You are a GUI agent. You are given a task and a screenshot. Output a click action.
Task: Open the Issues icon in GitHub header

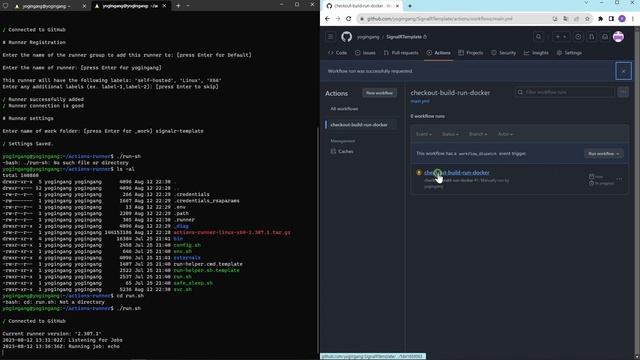(578, 37)
